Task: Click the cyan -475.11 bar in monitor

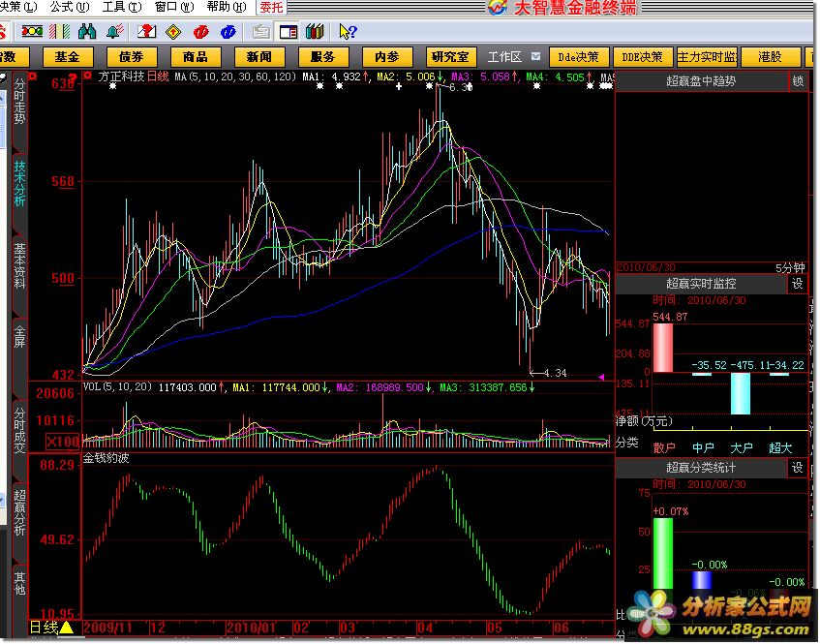Action: pyautogui.click(x=741, y=393)
